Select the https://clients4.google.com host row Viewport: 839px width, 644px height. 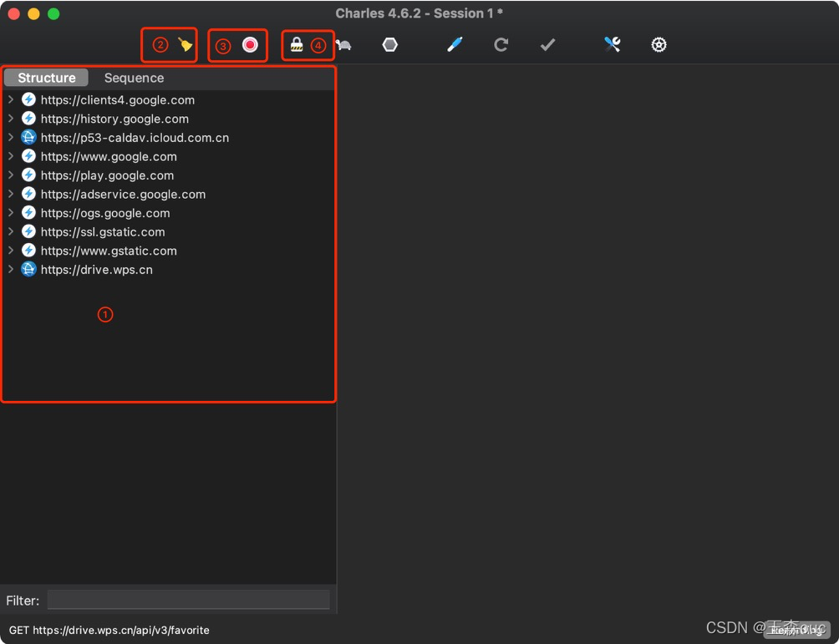pos(169,99)
